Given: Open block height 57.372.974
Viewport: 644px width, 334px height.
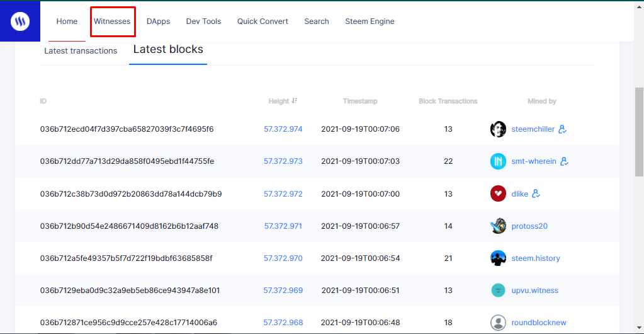Looking at the screenshot, I should coord(283,129).
